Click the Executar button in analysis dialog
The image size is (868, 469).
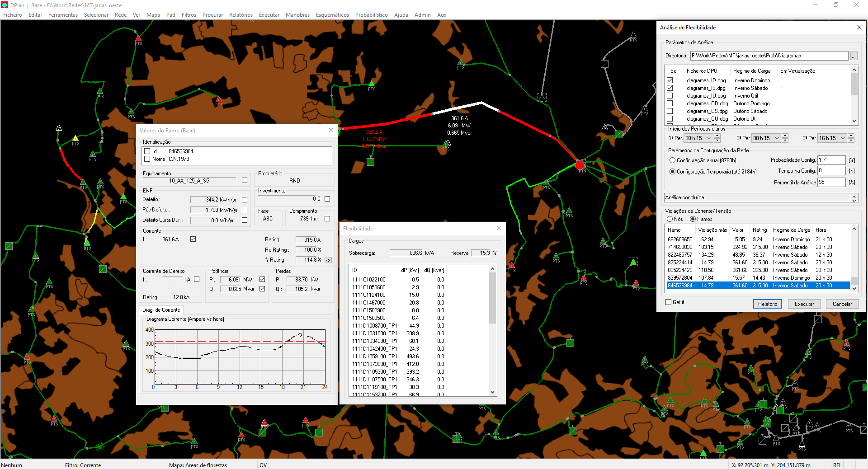(804, 304)
